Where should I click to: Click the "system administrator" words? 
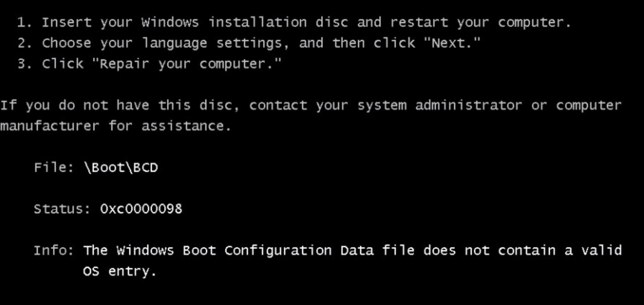440,105
